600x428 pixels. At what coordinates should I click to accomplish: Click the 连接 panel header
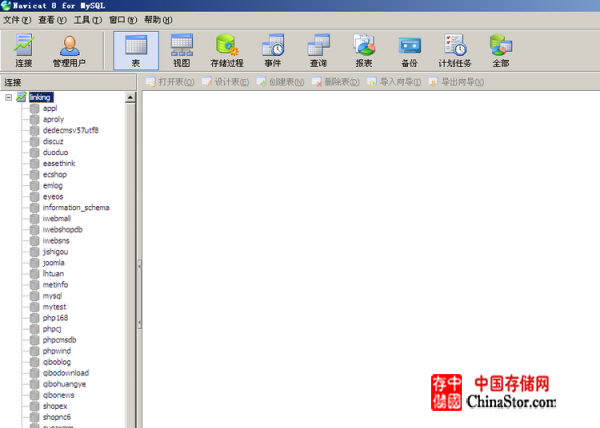click(68, 82)
